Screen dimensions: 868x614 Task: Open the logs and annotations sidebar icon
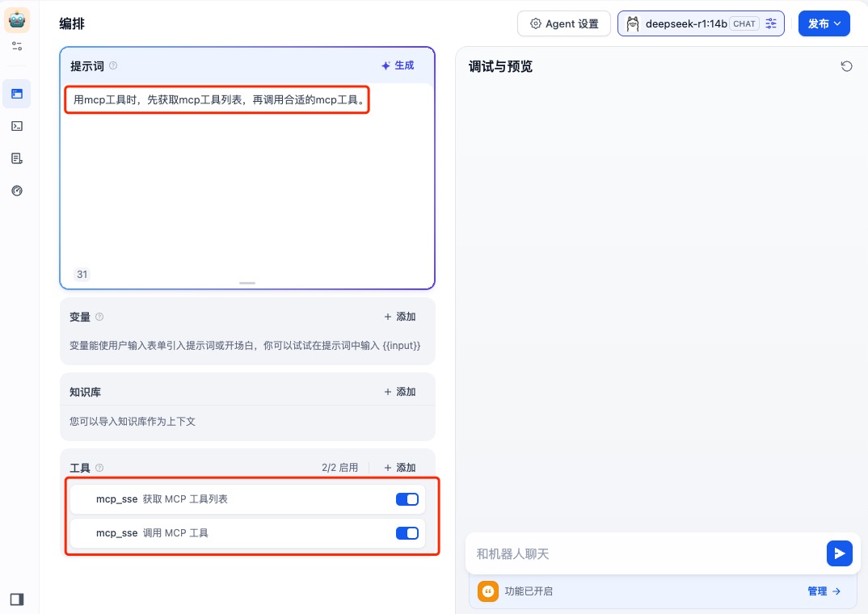(17, 158)
